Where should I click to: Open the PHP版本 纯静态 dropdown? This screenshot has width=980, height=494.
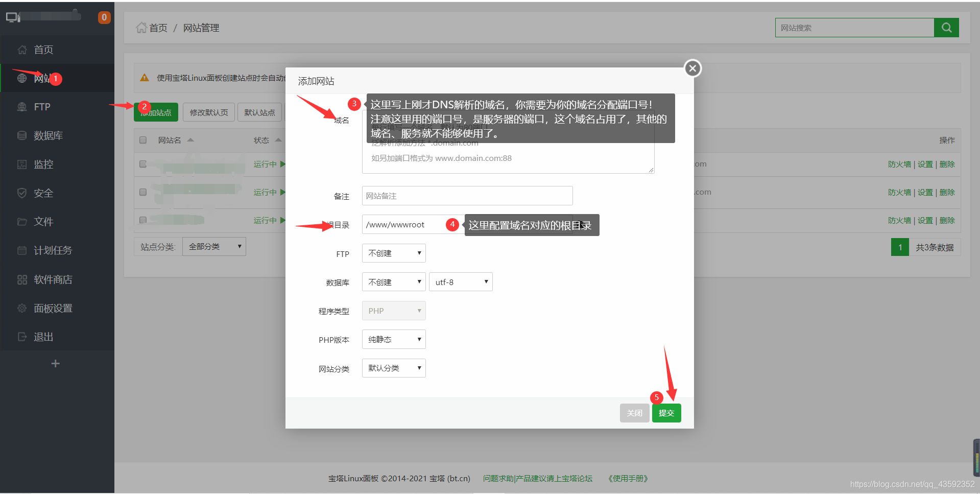(394, 339)
